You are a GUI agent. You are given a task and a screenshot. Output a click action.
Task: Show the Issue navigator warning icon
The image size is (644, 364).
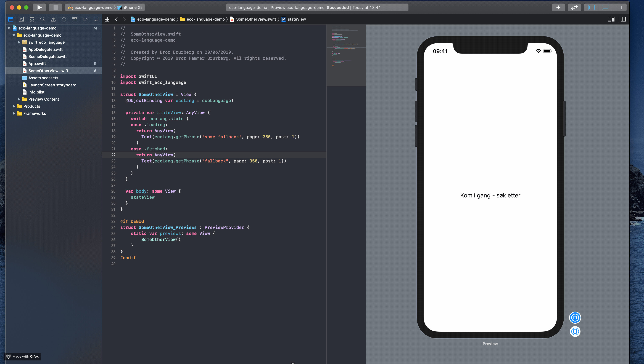click(x=53, y=19)
